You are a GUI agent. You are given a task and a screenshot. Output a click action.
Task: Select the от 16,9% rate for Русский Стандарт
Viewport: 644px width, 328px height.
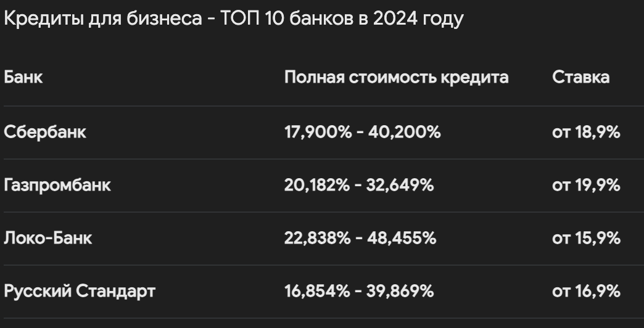pyautogui.click(x=586, y=292)
